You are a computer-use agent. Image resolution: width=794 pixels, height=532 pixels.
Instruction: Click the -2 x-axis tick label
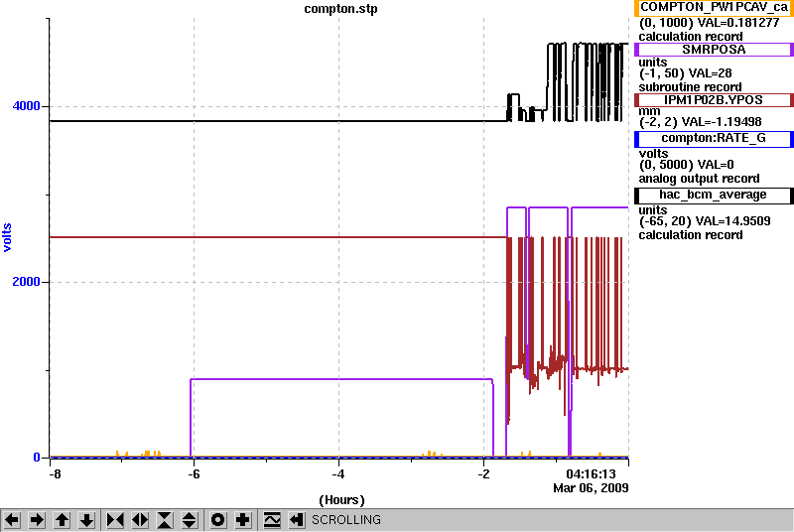coord(483,474)
